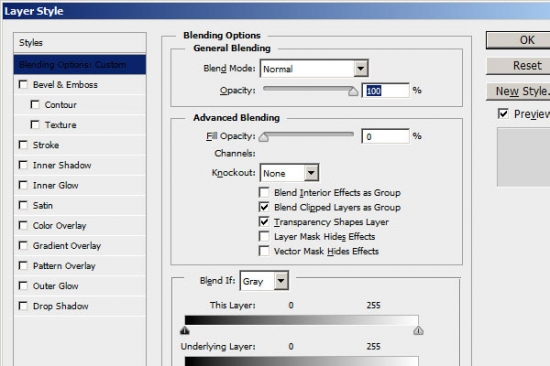
Task: Click the OK button
Action: point(518,40)
